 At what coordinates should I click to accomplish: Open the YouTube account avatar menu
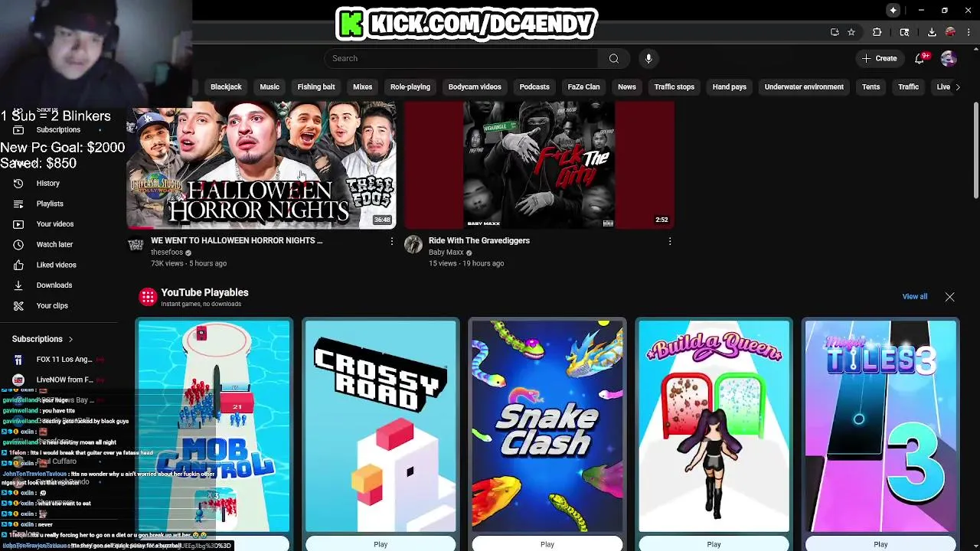[x=949, y=58]
